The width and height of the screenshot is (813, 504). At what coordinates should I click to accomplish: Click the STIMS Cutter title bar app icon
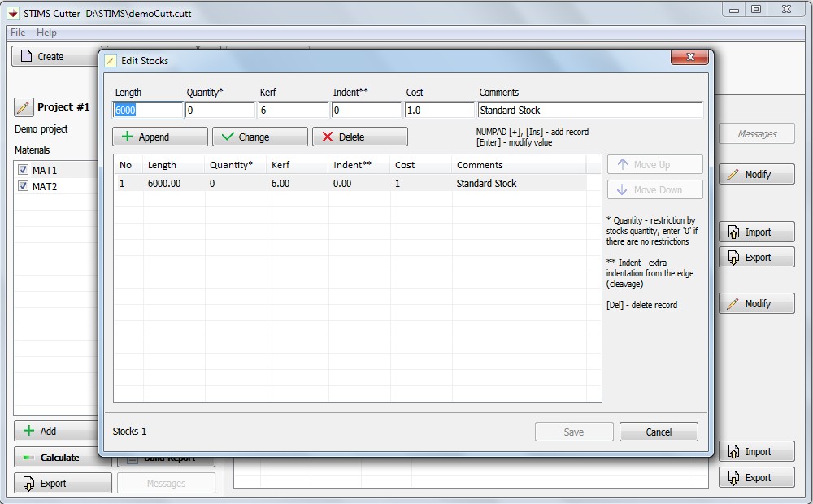click(x=12, y=13)
